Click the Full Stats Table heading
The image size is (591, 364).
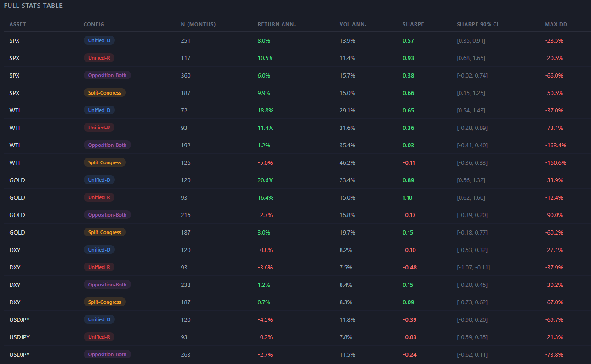click(33, 6)
